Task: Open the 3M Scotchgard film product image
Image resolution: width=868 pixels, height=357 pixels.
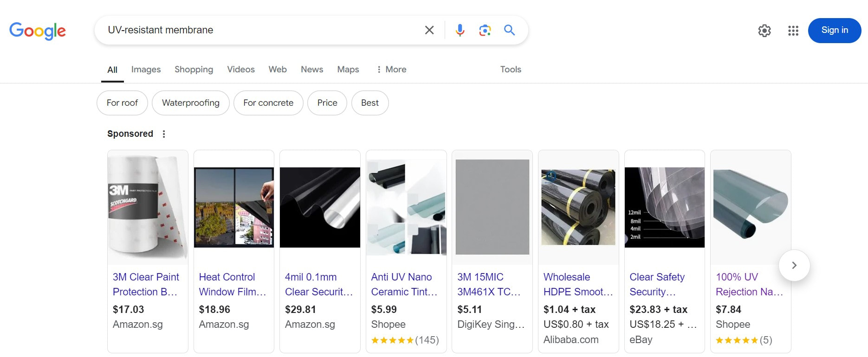Action: click(148, 207)
